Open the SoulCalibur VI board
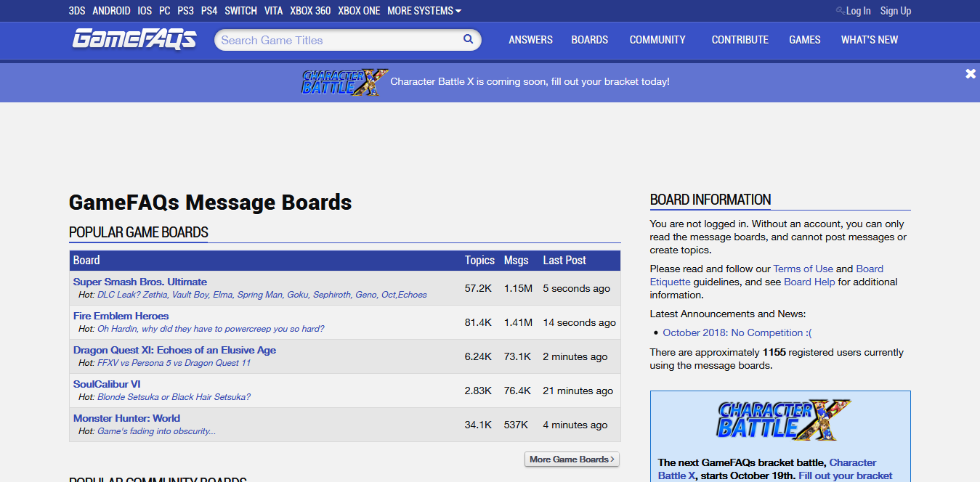The height and width of the screenshot is (482, 980). pos(107,384)
